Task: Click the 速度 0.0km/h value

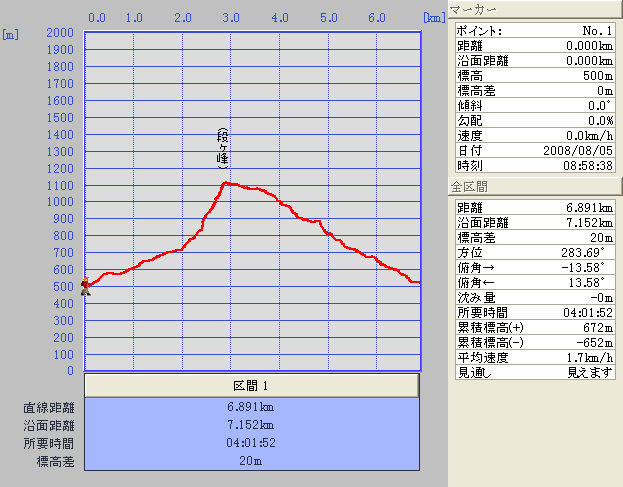Action: click(x=590, y=135)
